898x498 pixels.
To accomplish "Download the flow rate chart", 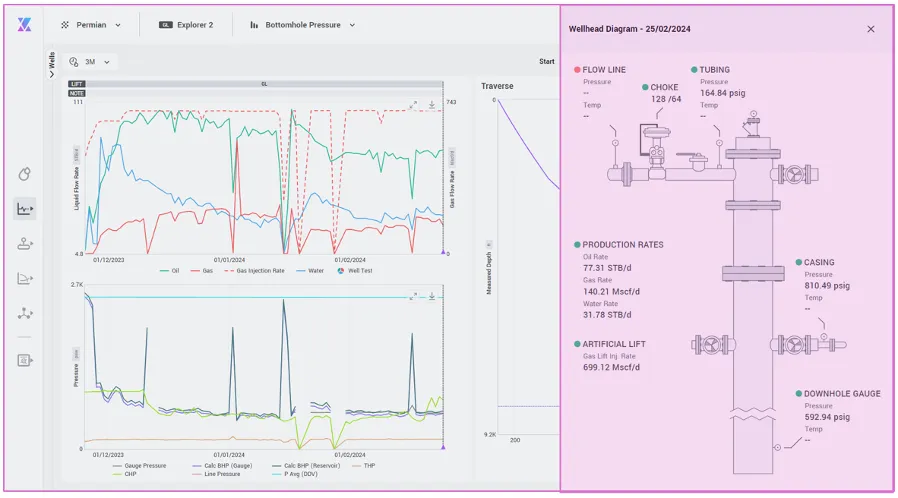I will tap(432, 105).
